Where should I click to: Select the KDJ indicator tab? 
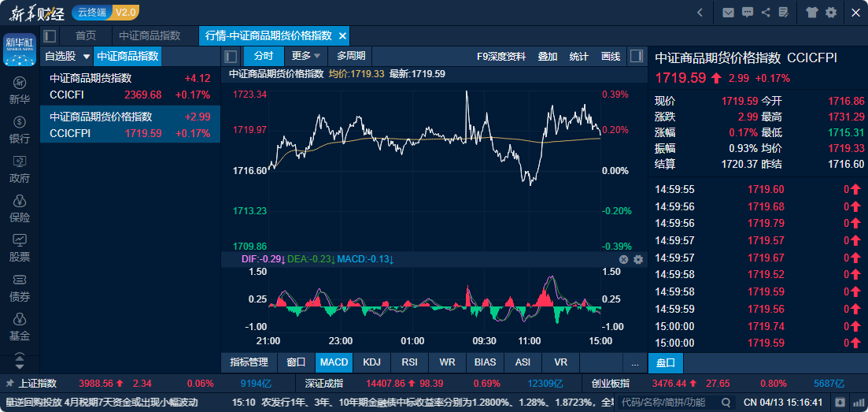click(x=371, y=362)
